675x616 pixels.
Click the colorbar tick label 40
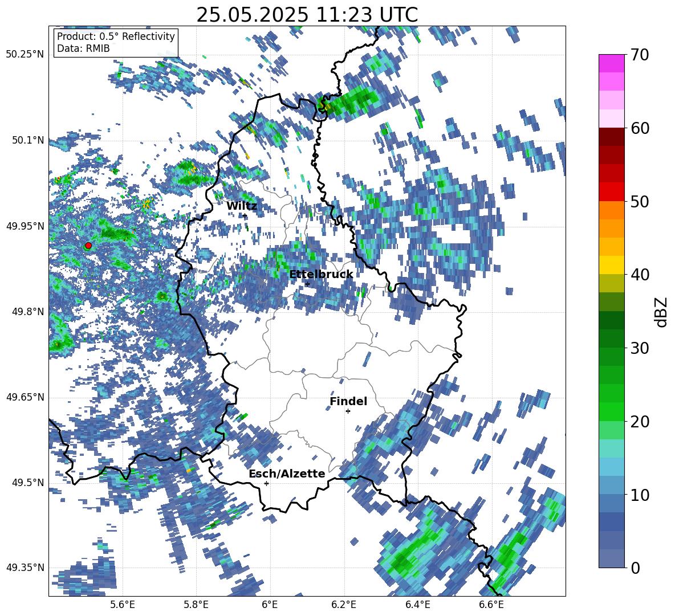[640, 275]
